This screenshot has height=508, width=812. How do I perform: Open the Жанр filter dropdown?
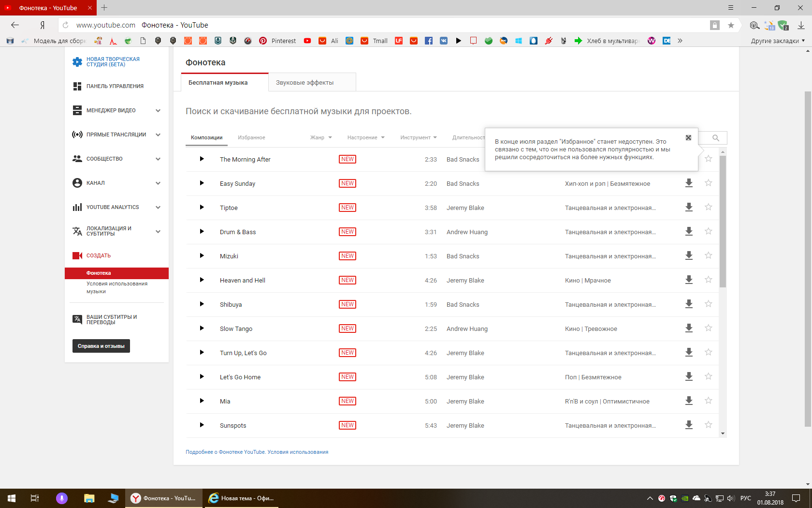(321, 137)
